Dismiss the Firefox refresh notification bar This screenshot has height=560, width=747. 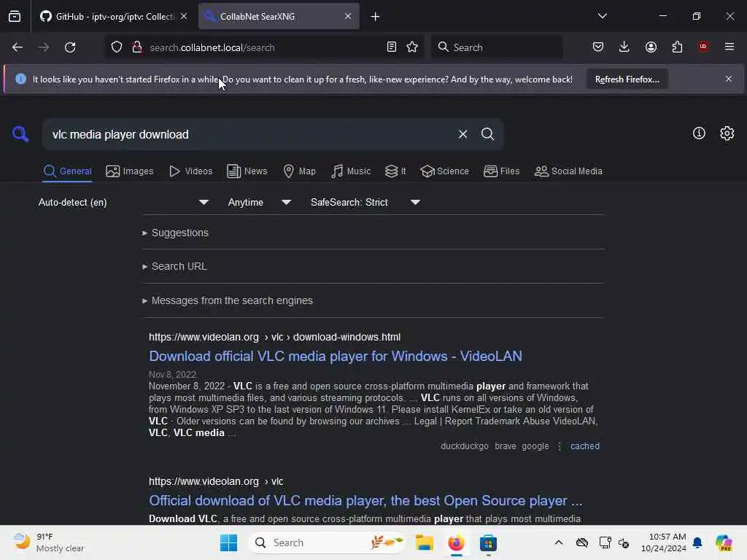pyautogui.click(x=729, y=79)
